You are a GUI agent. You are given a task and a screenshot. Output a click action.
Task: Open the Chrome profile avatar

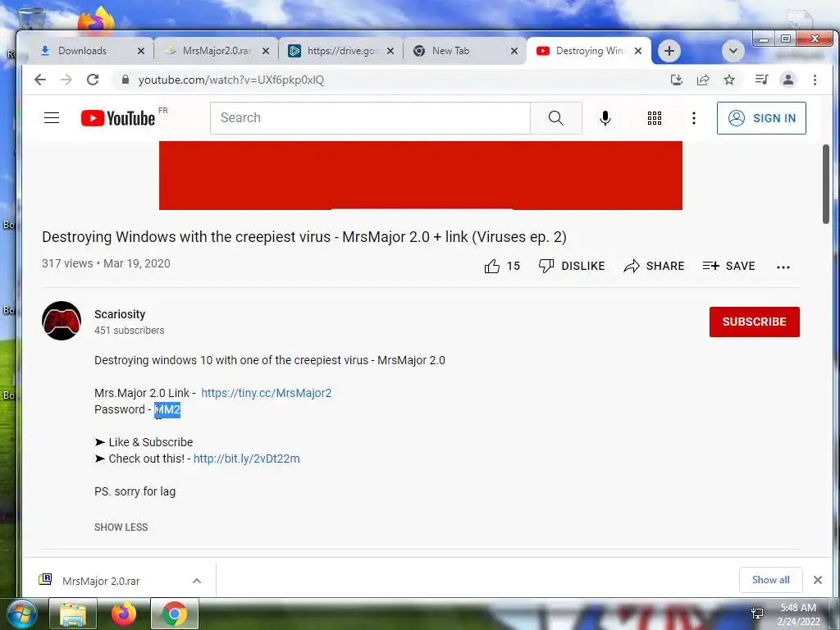coord(788,80)
